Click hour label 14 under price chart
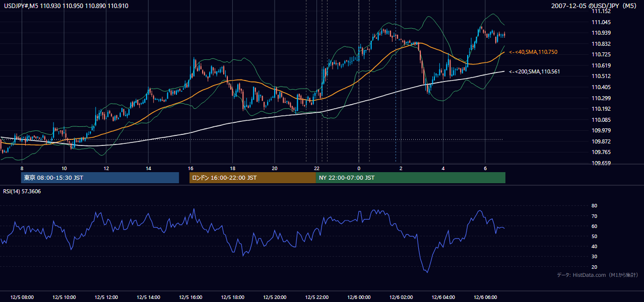 pos(148,168)
